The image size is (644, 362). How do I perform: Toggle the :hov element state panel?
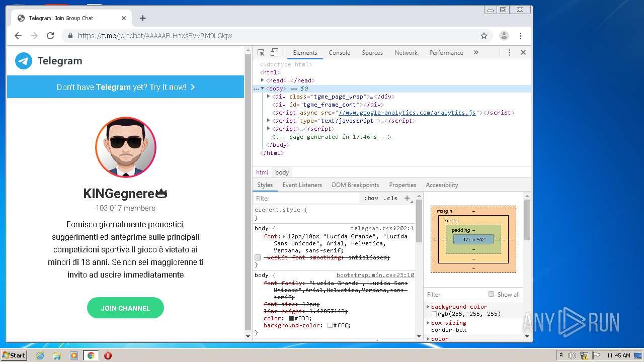371,198
